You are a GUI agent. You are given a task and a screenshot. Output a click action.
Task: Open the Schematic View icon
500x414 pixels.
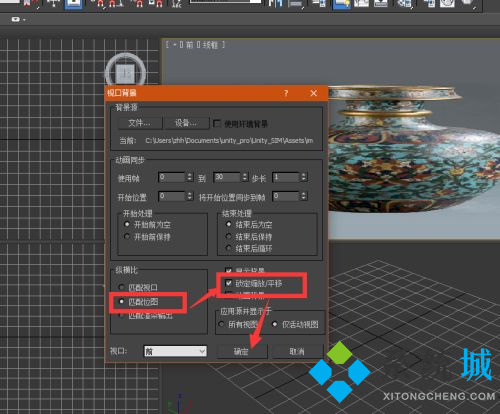381,3
